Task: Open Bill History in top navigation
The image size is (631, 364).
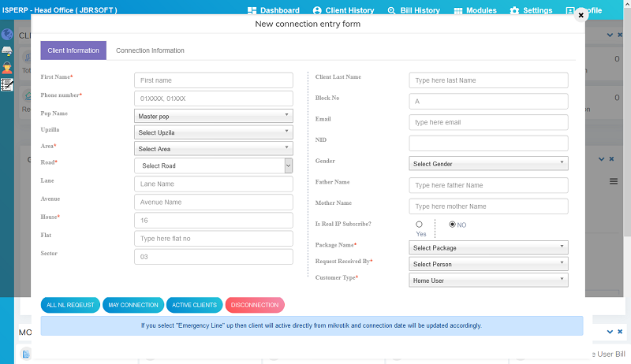Action: [x=413, y=10]
